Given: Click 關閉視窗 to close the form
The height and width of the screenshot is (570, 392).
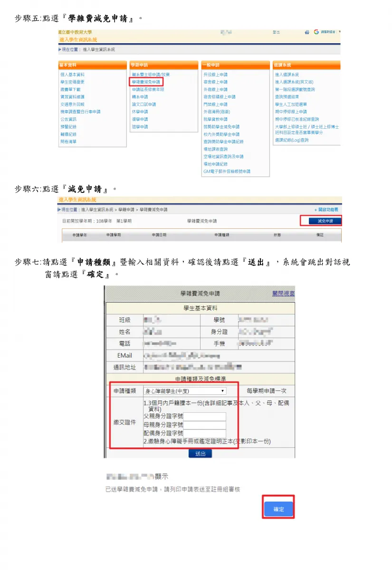Looking at the screenshot, I should 283,294.
